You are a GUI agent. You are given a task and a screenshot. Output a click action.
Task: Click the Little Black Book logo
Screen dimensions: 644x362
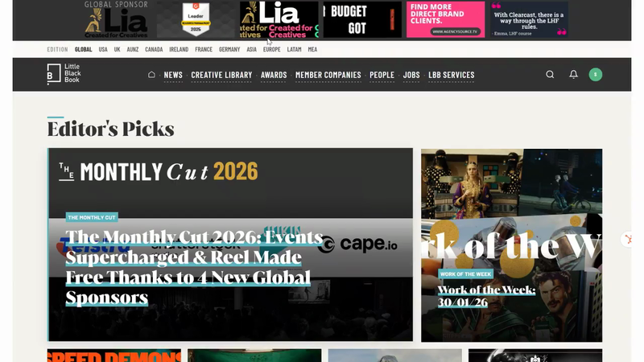(x=64, y=74)
